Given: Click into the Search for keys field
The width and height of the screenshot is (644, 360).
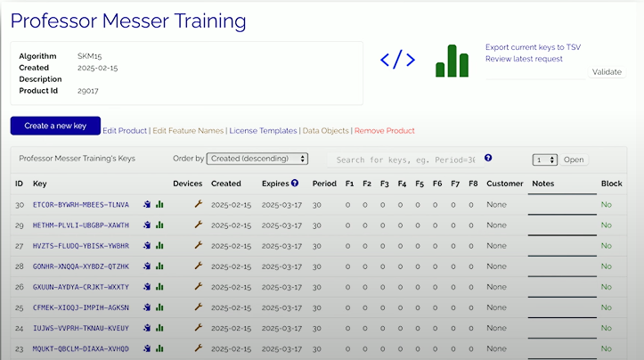Looking at the screenshot, I should [x=405, y=160].
